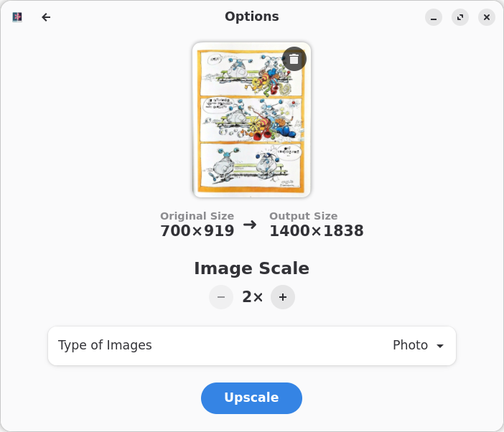Maximize the Options window
The image size is (504, 432).
[460, 17]
